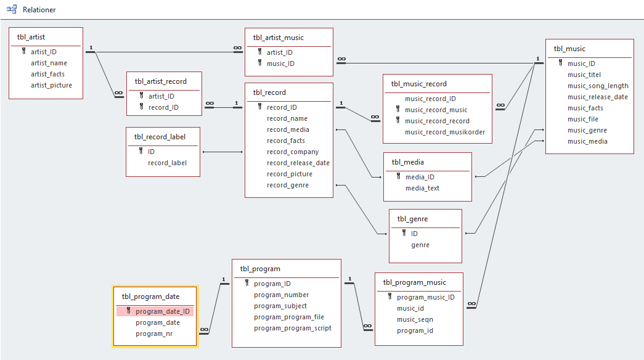This screenshot has height=360, width=644.
Task: Select the music_facts field
Action: 585,108
